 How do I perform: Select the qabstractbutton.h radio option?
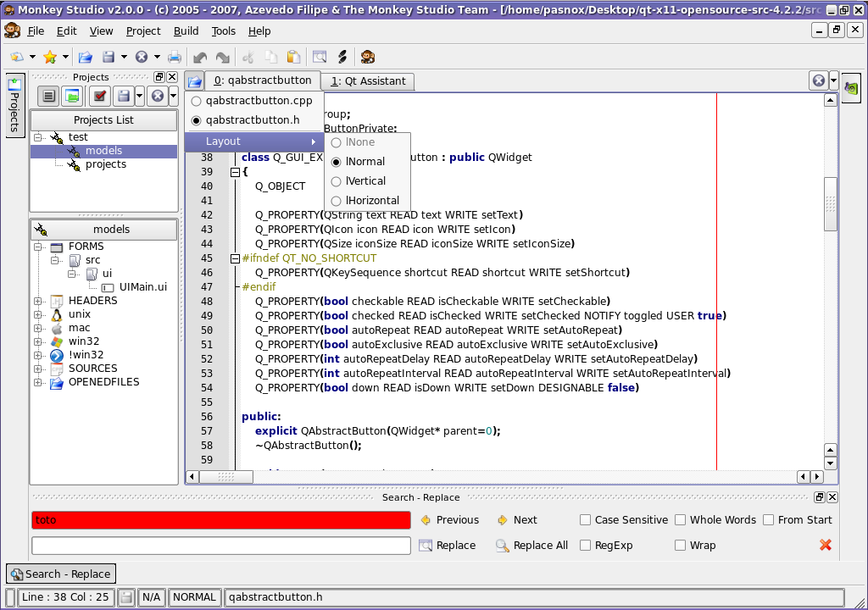pos(253,120)
